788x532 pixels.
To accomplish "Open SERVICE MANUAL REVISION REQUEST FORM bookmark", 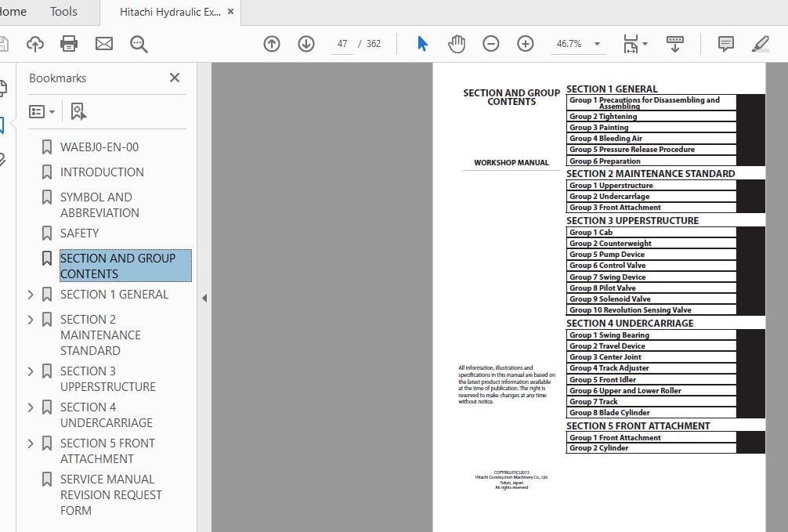I will pyautogui.click(x=111, y=495).
